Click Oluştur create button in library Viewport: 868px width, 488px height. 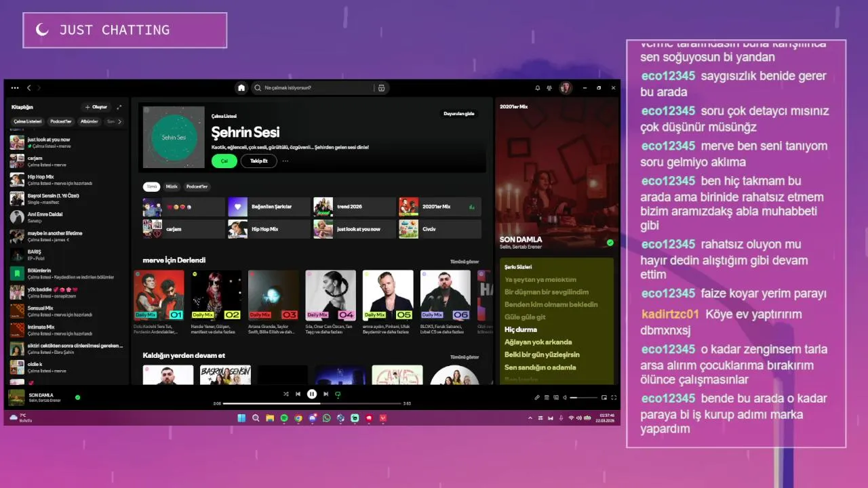(x=96, y=107)
